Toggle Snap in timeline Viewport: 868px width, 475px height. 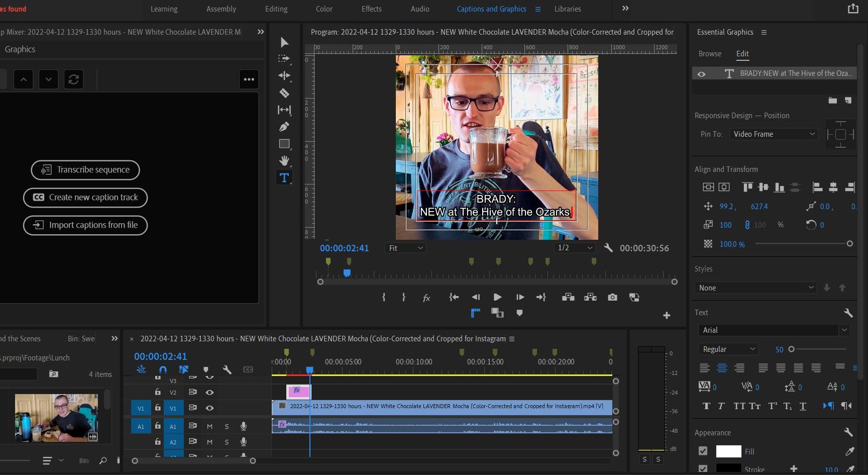pos(163,370)
